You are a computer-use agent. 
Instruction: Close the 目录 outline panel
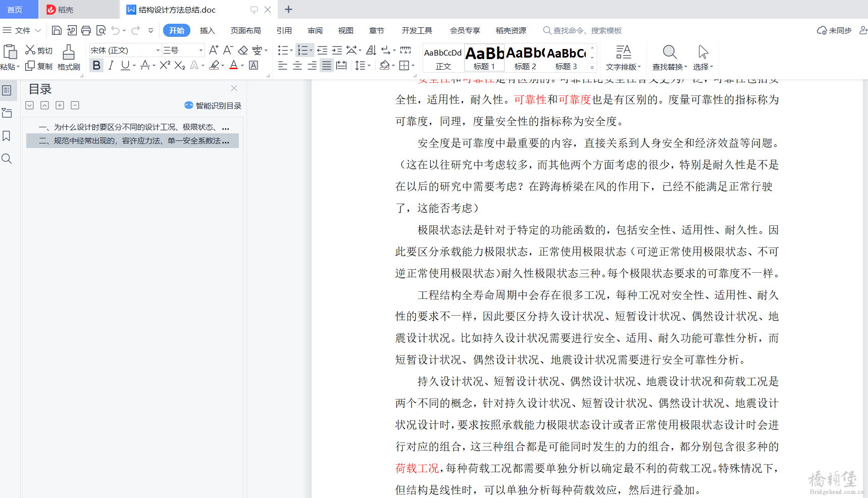tap(234, 88)
